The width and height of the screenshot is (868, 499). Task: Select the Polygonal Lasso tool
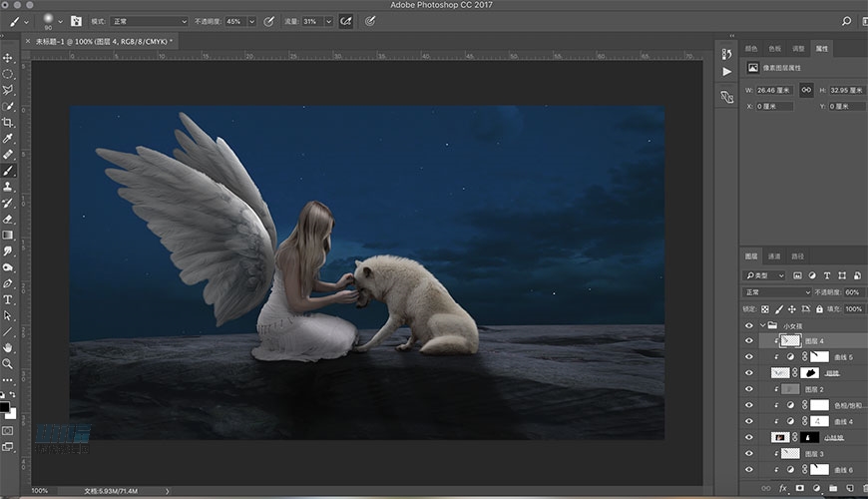pyautogui.click(x=8, y=90)
